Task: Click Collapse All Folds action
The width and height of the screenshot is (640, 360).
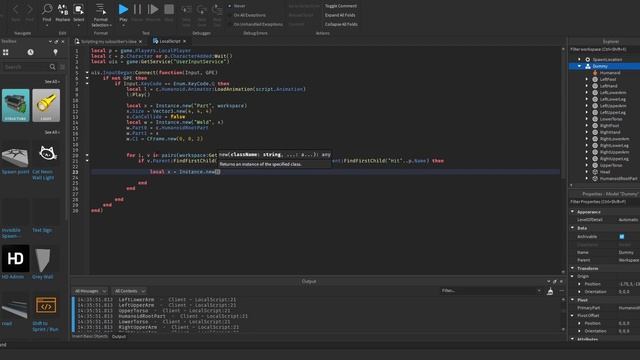Action: (341, 24)
